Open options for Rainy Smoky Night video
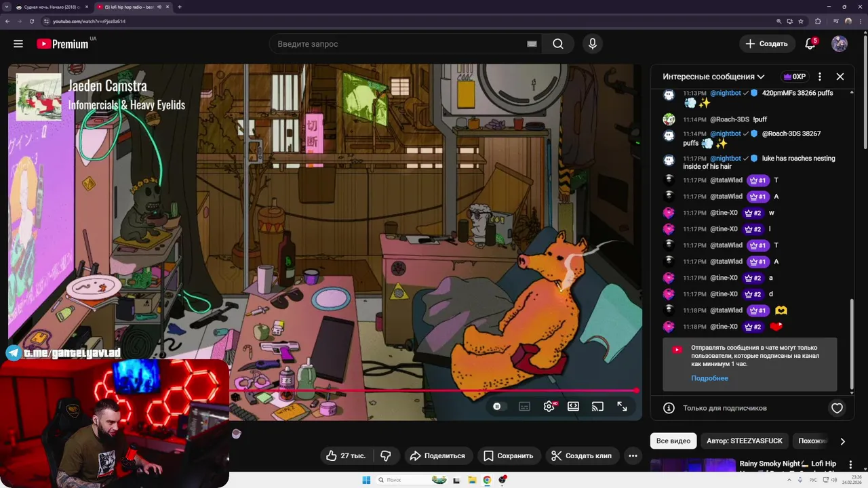The height and width of the screenshot is (488, 868). 850,466
